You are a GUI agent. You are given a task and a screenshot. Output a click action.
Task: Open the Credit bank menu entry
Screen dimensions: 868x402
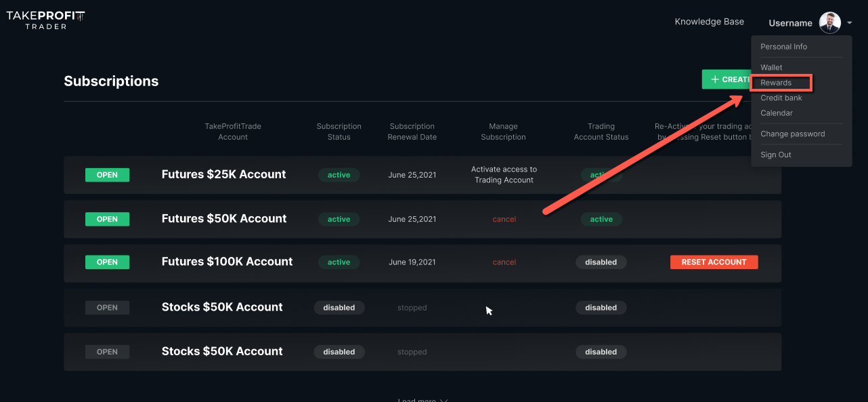(781, 98)
